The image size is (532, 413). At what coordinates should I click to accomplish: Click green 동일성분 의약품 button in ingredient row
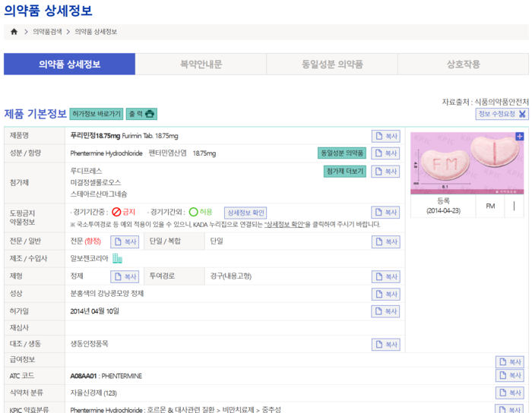(341, 153)
